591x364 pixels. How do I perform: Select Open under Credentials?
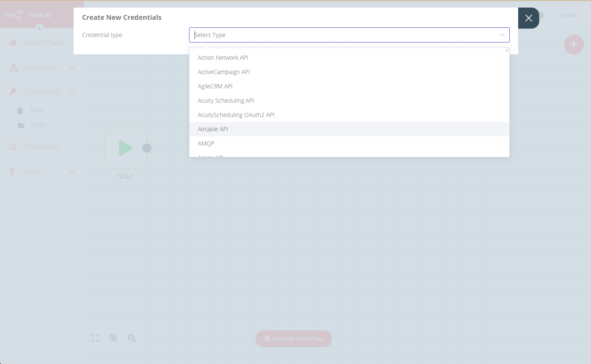(x=38, y=125)
